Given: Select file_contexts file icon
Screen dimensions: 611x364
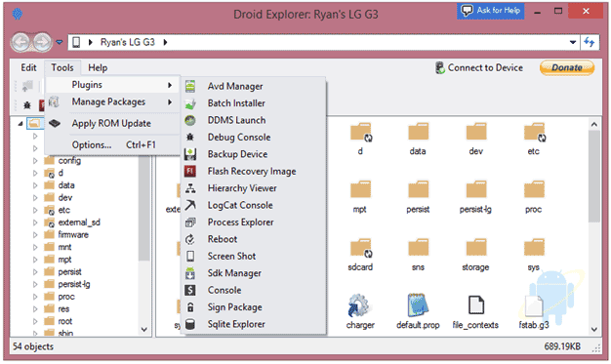Looking at the screenshot, I should tap(475, 305).
